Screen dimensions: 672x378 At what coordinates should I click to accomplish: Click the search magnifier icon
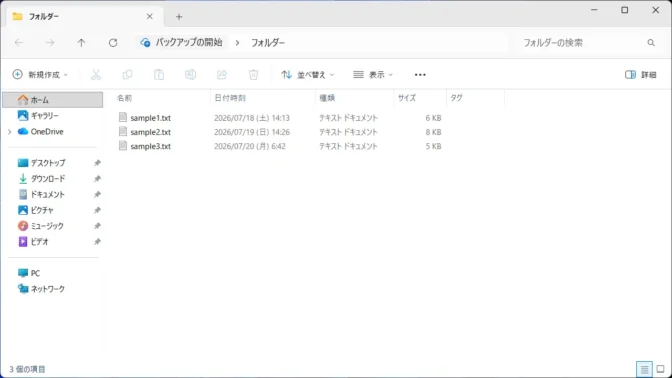coord(651,42)
